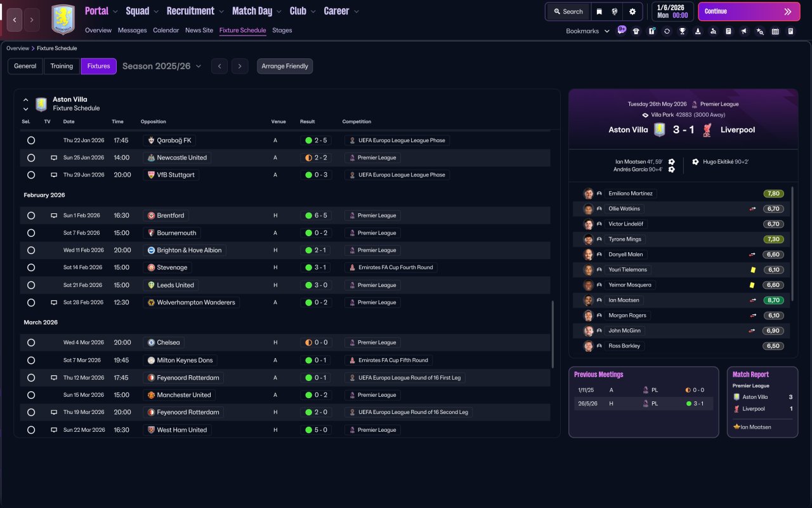Click the date and time display 1/6/2026
812x508 pixels.
click(x=672, y=11)
